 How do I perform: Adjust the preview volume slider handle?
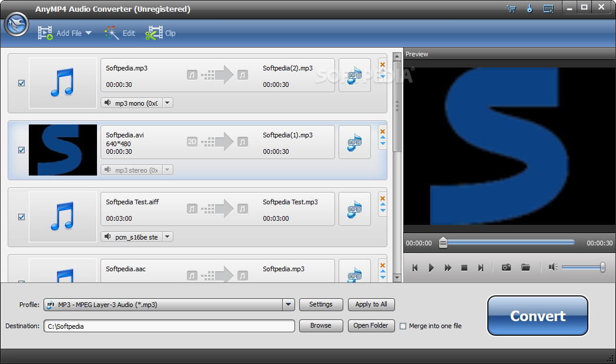(x=602, y=267)
